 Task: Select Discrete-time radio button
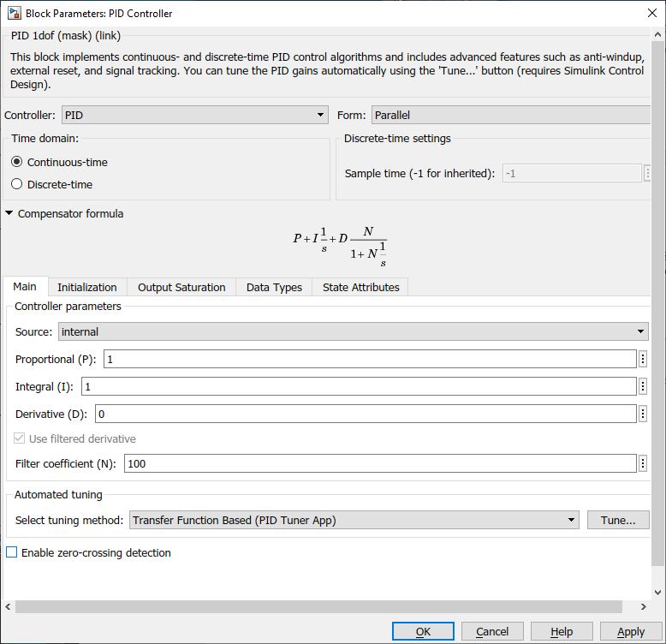click(x=17, y=184)
